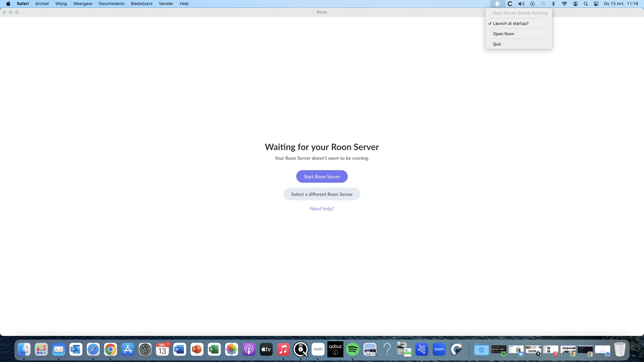
Task: Open the Safari application menu
Action: (x=23, y=4)
